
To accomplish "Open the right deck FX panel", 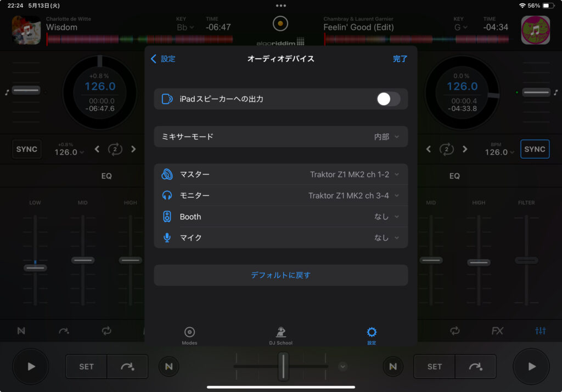I will point(497,331).
